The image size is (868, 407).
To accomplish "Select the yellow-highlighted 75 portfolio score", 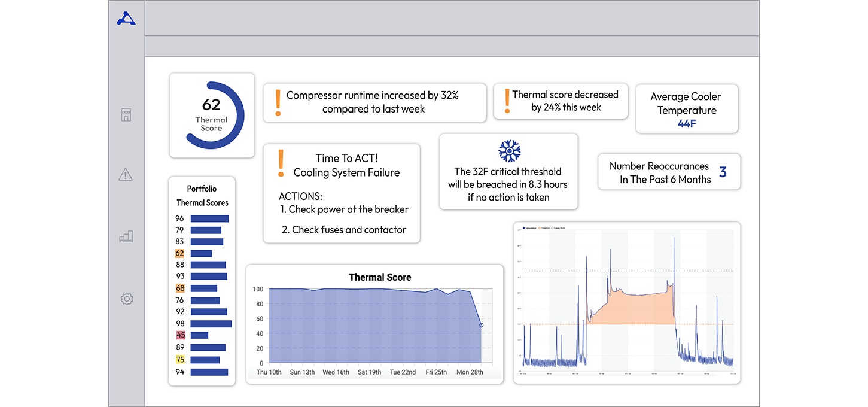I will point(180,360).
